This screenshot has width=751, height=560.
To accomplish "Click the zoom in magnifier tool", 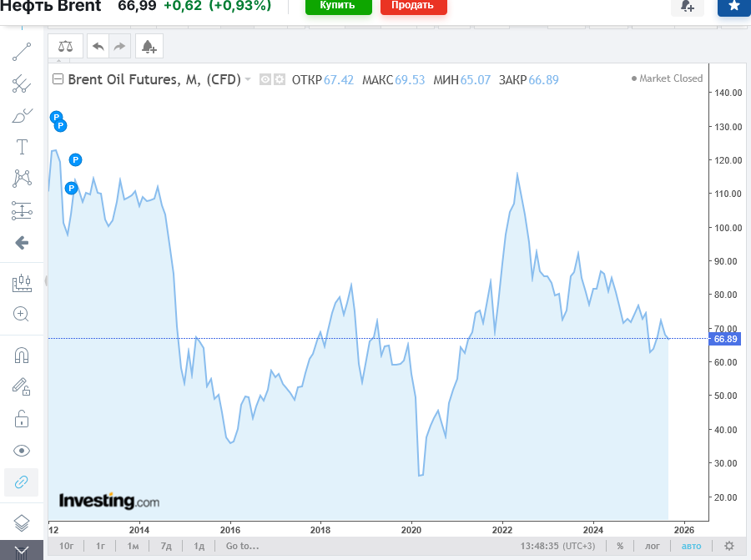I will click(x=22, y=315).
